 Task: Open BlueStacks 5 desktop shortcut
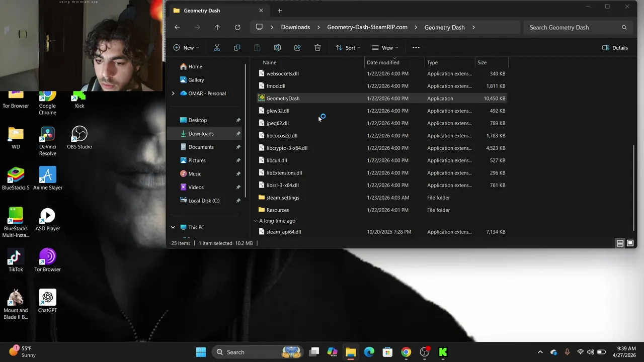(x=16, y=178)
